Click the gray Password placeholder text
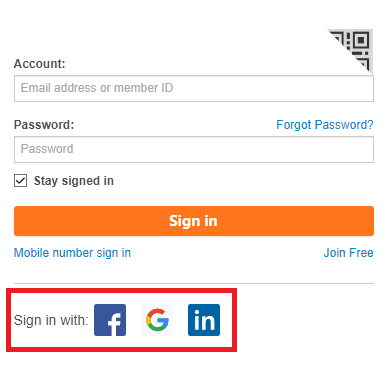The width and height of the screenshot is (391, 375). pos(47,149)
